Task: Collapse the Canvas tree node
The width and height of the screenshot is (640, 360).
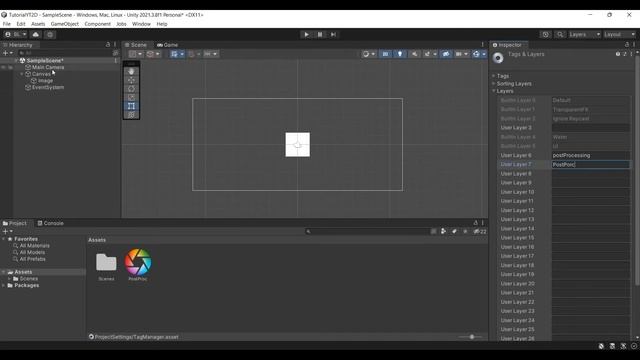Action: click(22, 74)
